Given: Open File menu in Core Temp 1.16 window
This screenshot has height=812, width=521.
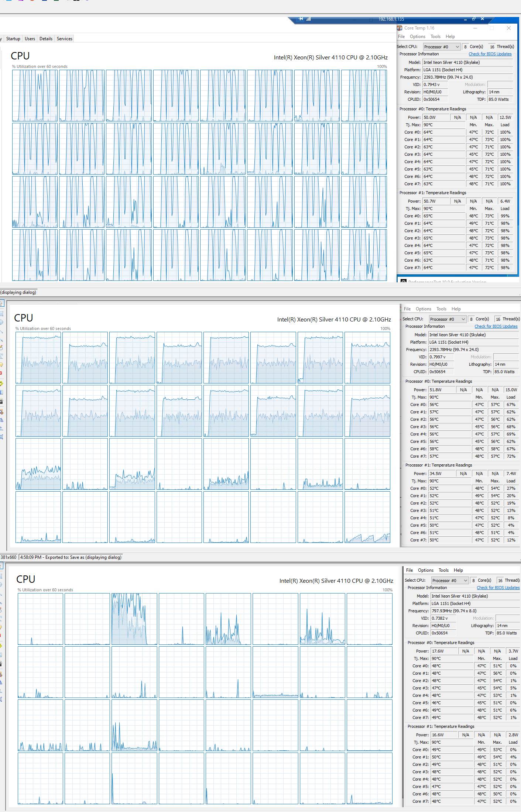Looking at the screenshot, I should [x=401, y=37].
